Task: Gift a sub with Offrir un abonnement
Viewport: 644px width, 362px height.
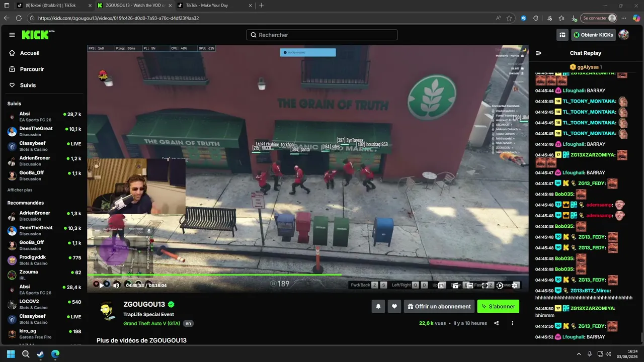Action: (x=439, y=306)
